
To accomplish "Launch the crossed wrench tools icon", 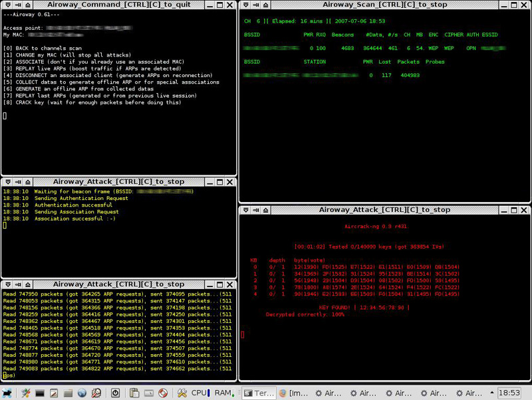I will pos(182,393).
